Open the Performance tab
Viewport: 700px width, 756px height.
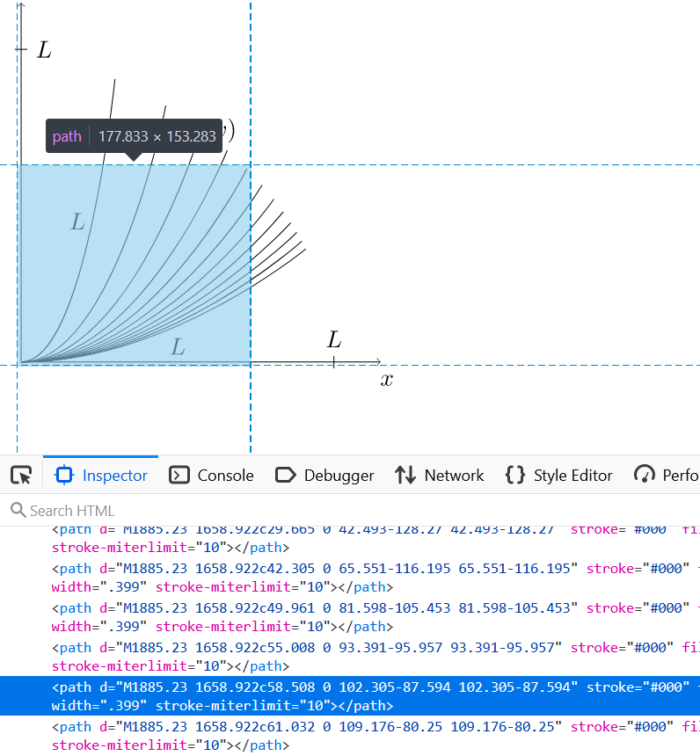click(x=666, y=476)
